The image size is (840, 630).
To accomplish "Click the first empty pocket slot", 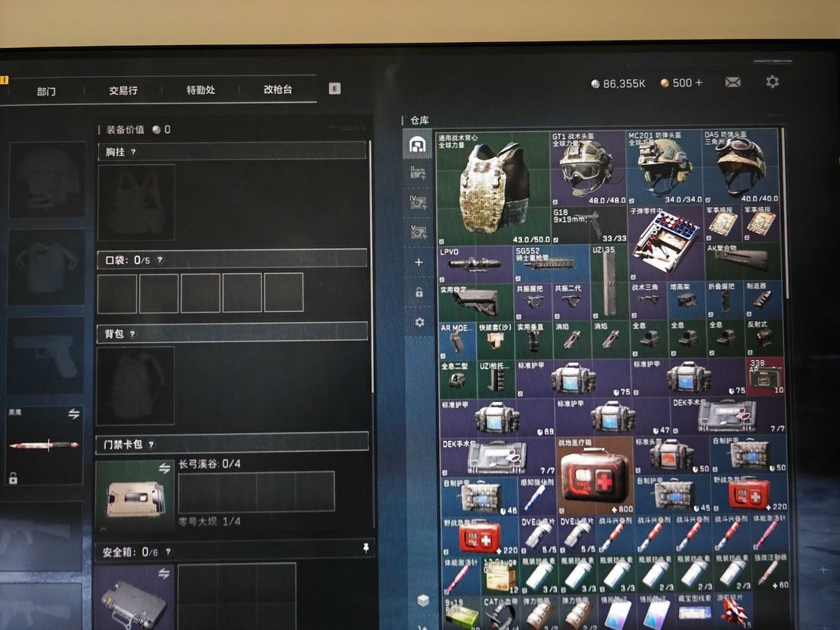I will point(117,293).
